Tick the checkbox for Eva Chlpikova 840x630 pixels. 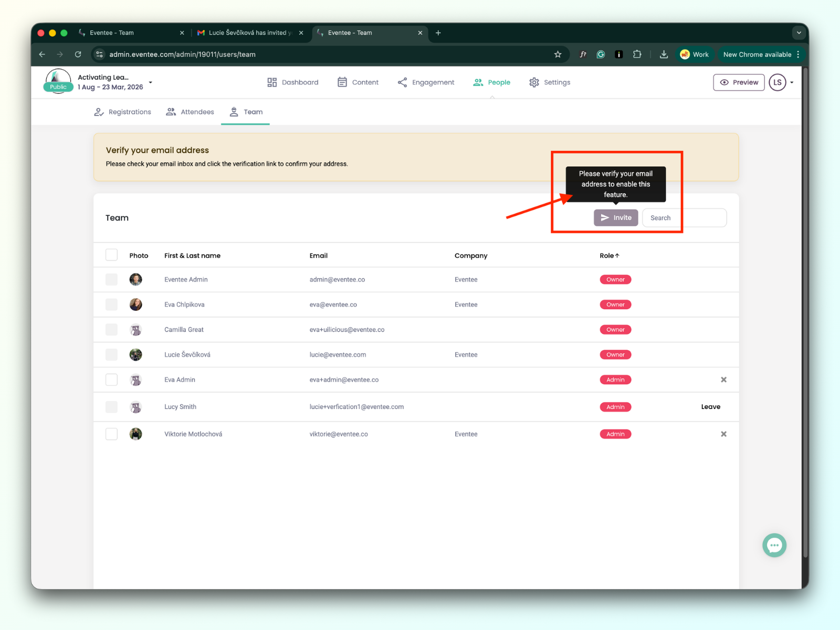tap(111, 304)
